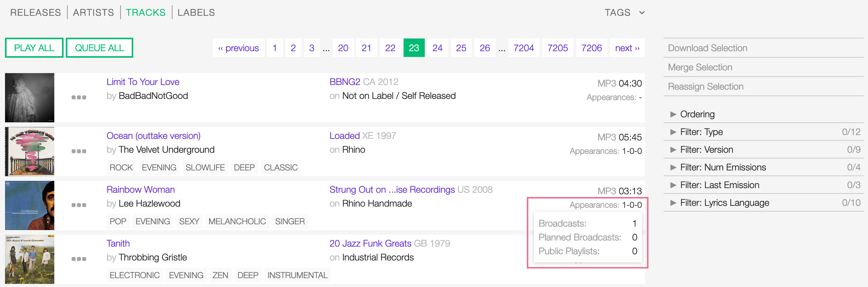Click the INSTRUMENTAL tag

tap(298, 275)
